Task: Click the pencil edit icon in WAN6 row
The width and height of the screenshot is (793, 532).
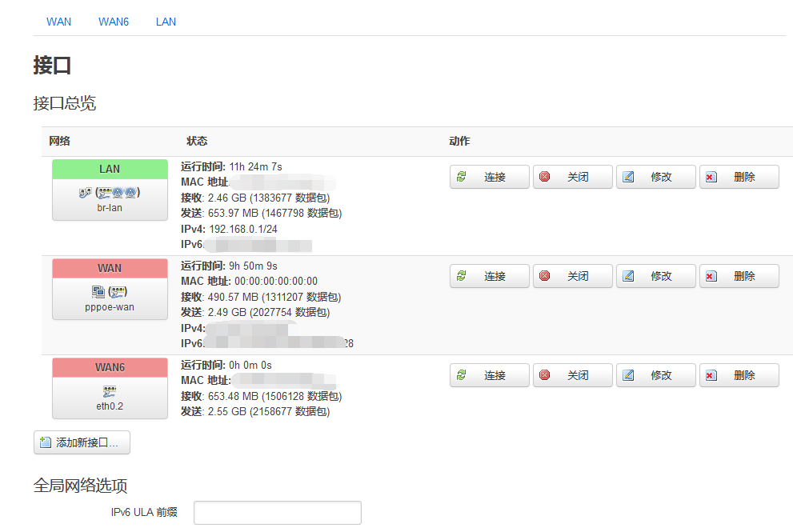Action: pyautogui.click(x=628, y=375)
